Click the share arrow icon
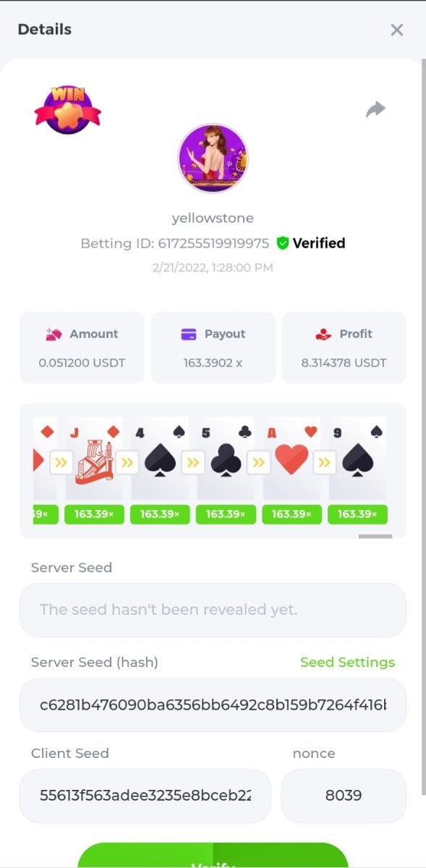 (x=375, y=110)
